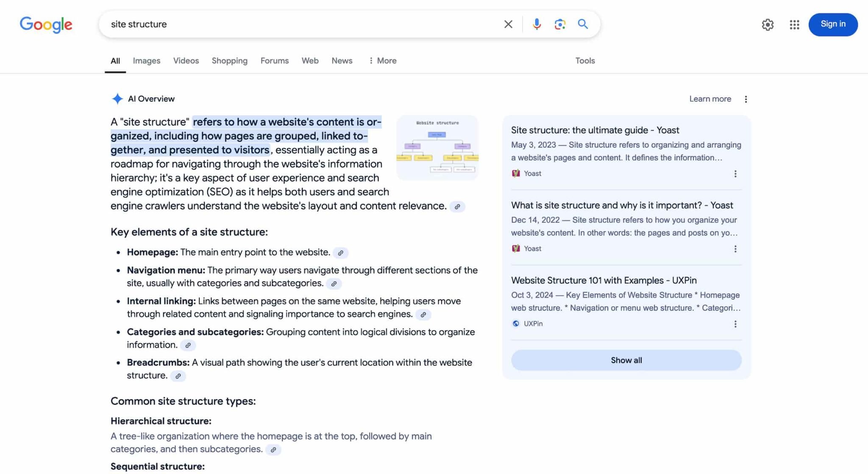Click the Sign in button

(832, 24)
